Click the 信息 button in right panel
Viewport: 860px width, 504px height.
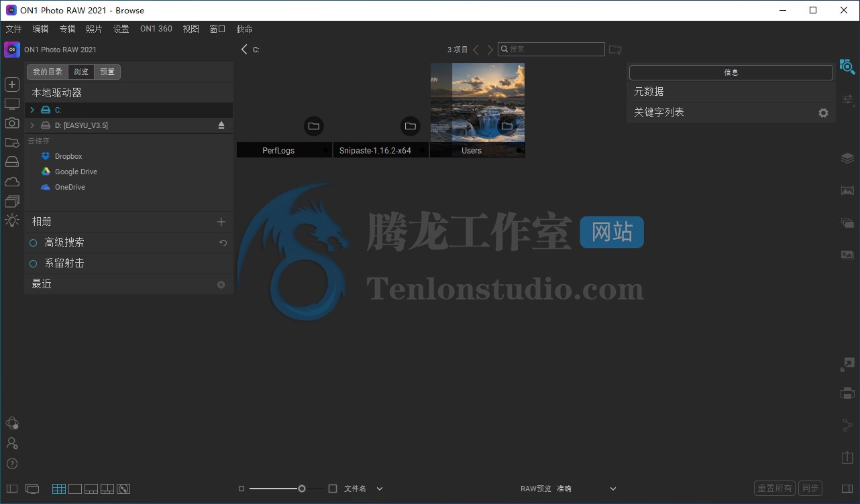pos(731,72)
